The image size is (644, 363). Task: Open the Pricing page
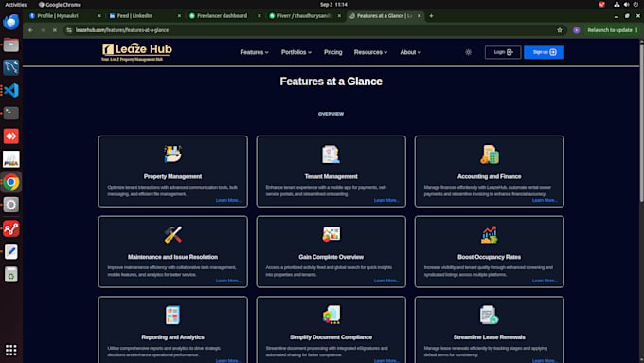[332, 52]
